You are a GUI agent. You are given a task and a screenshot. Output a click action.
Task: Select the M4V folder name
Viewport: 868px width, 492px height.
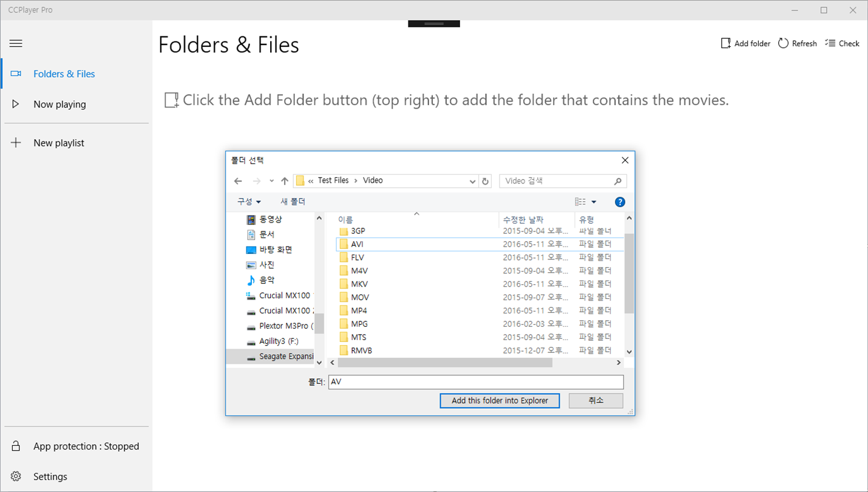[x=359, y=271]
